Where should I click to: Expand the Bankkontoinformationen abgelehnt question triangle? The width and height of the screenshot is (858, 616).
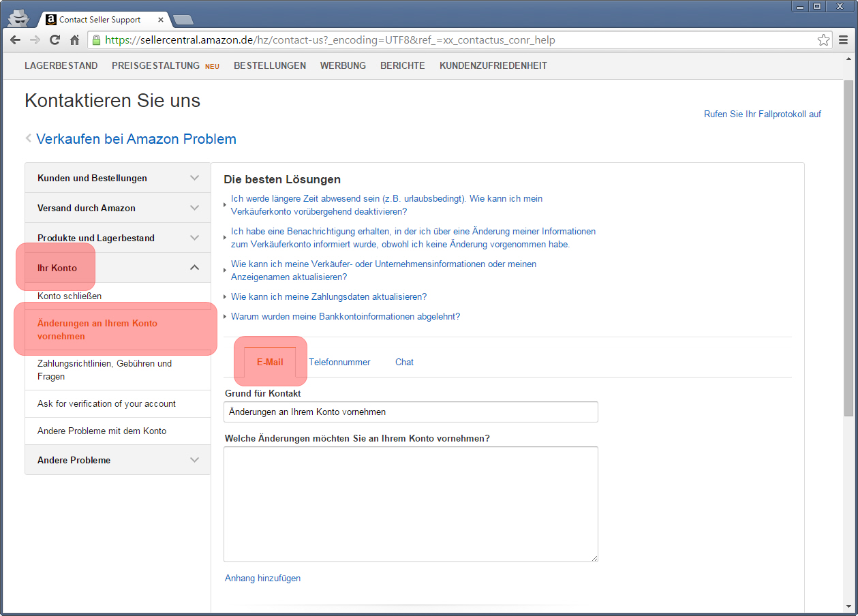(x=226, y=317)
